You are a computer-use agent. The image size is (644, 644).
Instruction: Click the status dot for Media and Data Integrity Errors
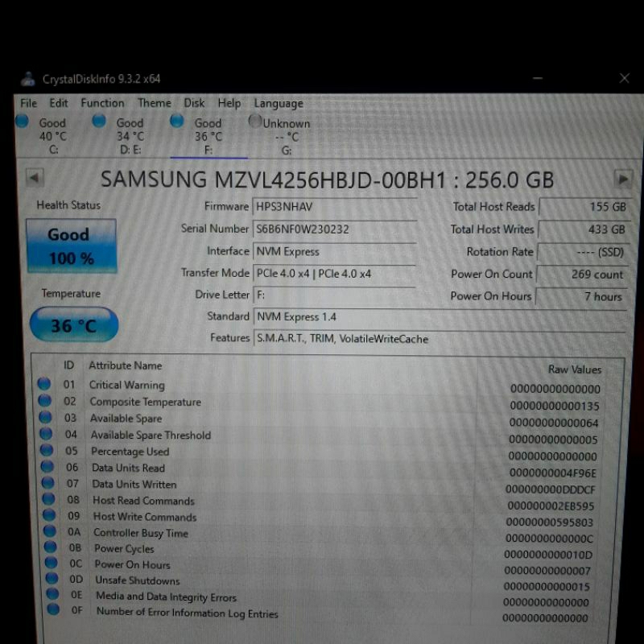(x=52, y=593)
